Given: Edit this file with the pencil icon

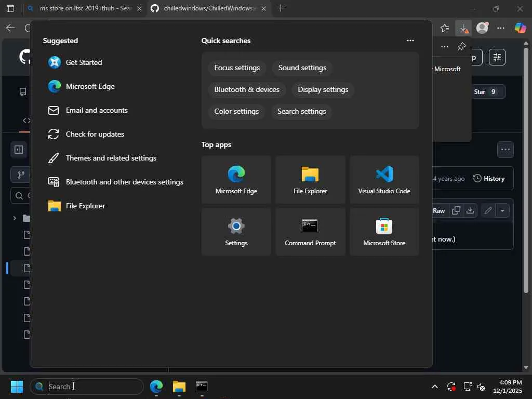Looking at the screenshot, I should point(488,211).
